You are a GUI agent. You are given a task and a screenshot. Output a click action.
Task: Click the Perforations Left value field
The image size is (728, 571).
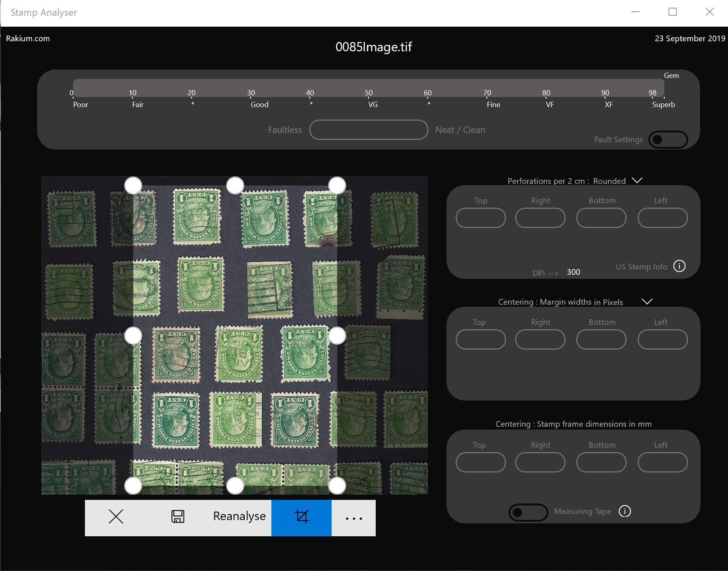pyautogui.click(x=663, y=218)
